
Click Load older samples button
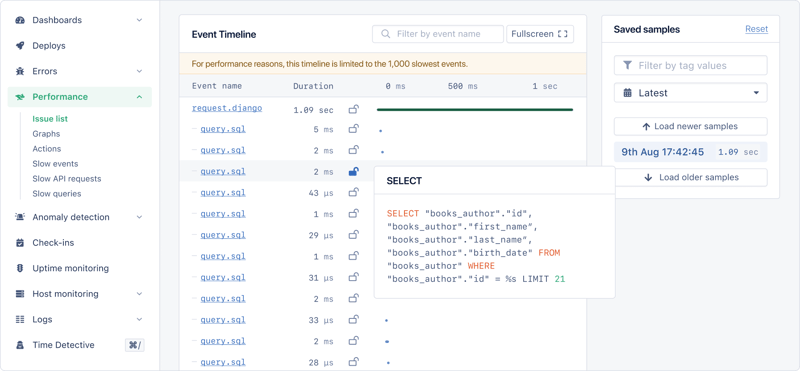pos(690,178)
